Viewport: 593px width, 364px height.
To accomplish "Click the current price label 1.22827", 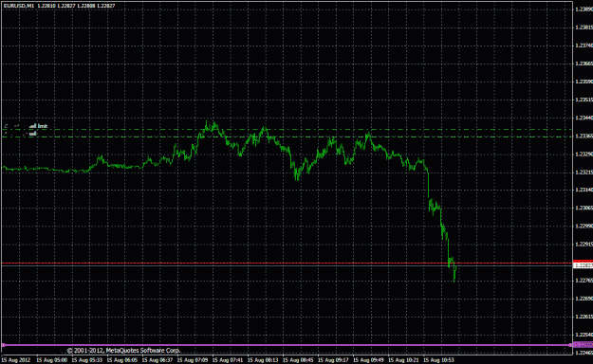I will 584,265.
